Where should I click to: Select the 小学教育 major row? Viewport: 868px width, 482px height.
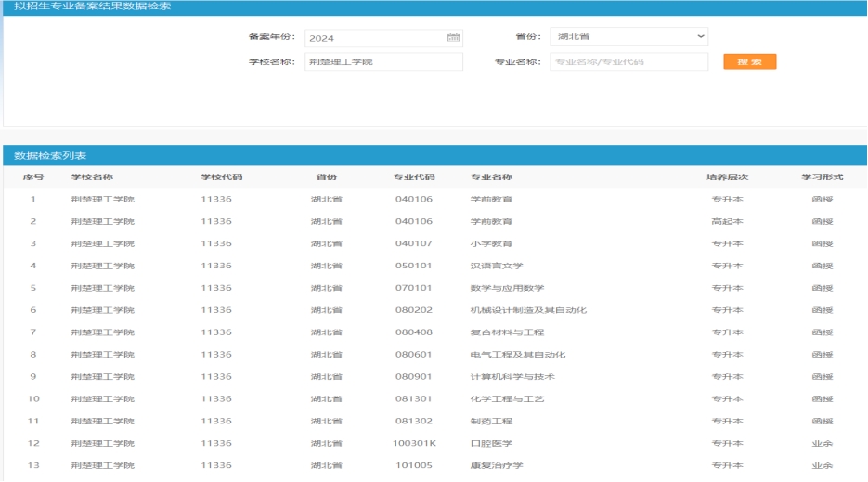(x=492, y=243)
